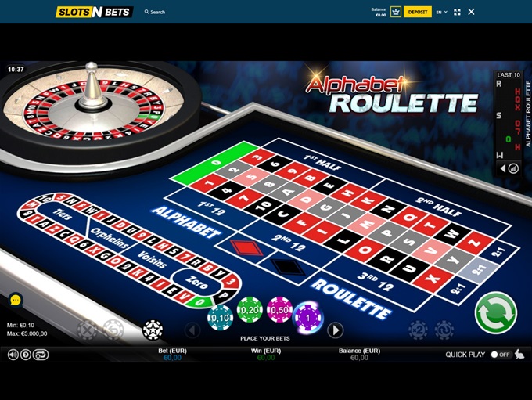Select the Voisins racetrack bet
532x400 pixels.
(153, 260)
